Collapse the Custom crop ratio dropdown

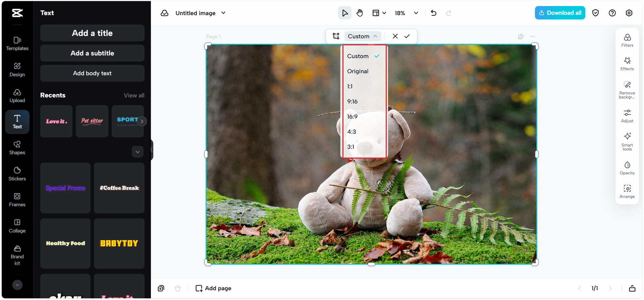[x=363, y=36]
